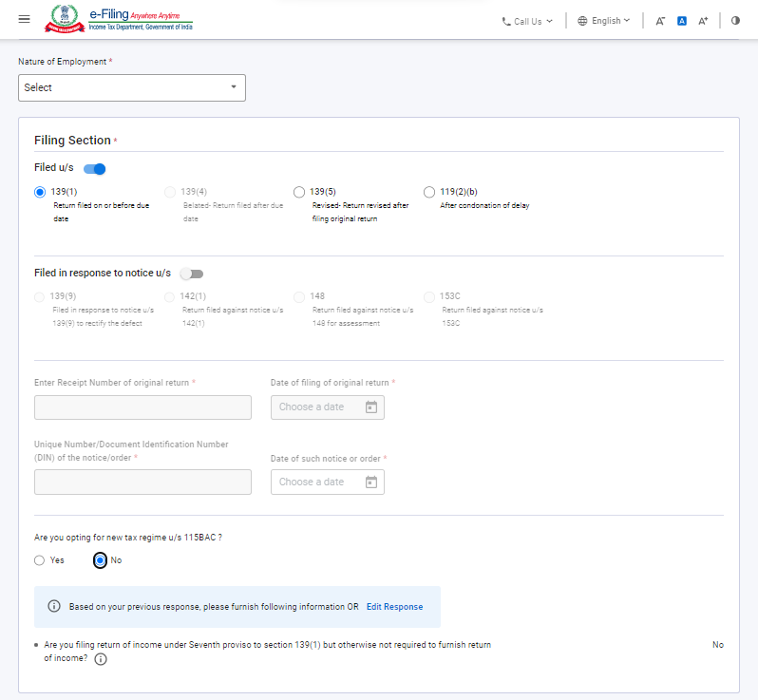Open the hamburger navigation menu
758x700 pixels.
pyautogui.click(x=24, y=20)
